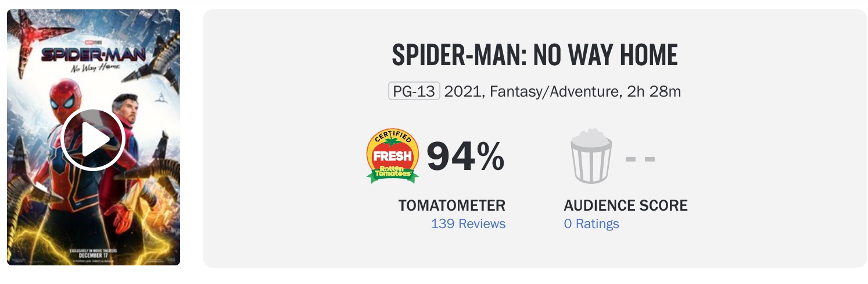This screenshot has width=868, height=284.
Task: Click the 94% Tomatometer score
Action: [x=465, y=157]
